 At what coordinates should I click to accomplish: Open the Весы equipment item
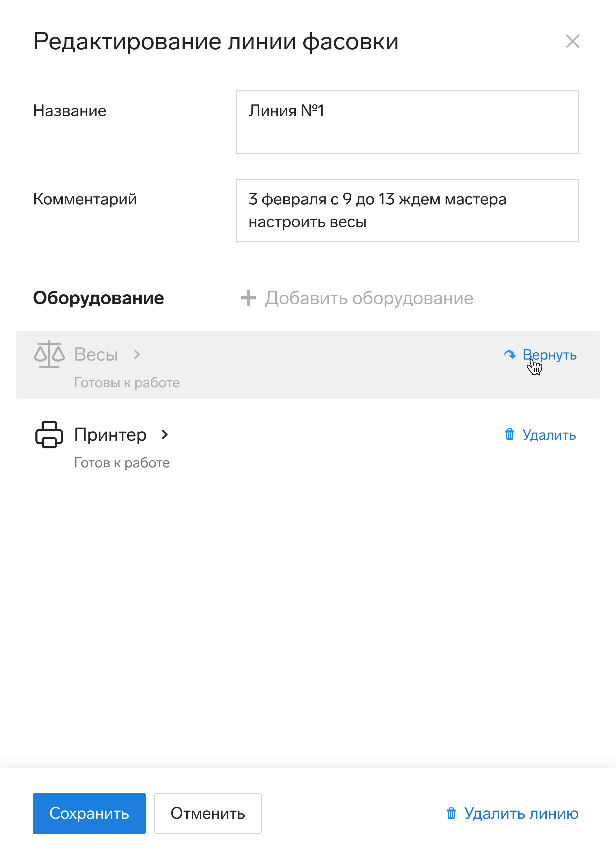tap(96, 354)
